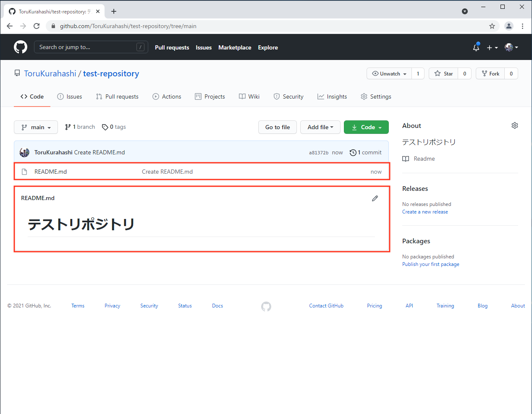Image resolution: width=532 pixels, height=414 pixels.
Task: Open commit hash a81372b
Action: 319,153
